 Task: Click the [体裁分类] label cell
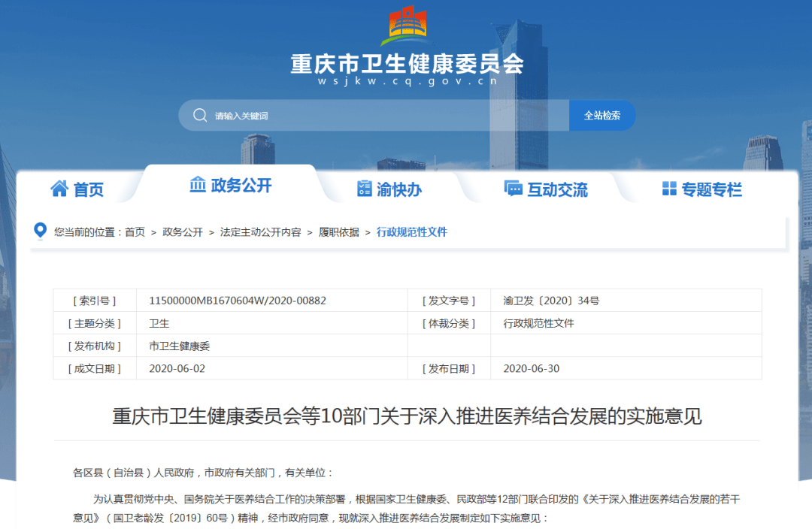click(x=449, y=323)
